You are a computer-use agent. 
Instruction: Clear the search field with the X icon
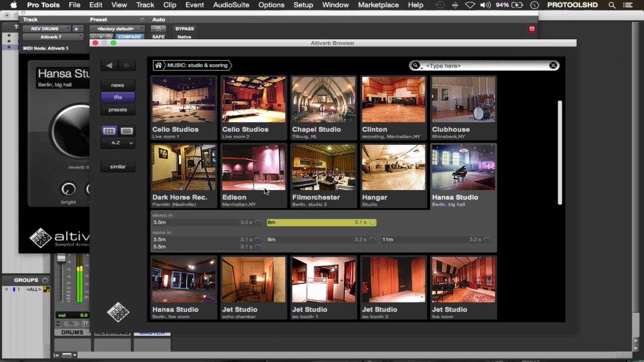point(553,65)
